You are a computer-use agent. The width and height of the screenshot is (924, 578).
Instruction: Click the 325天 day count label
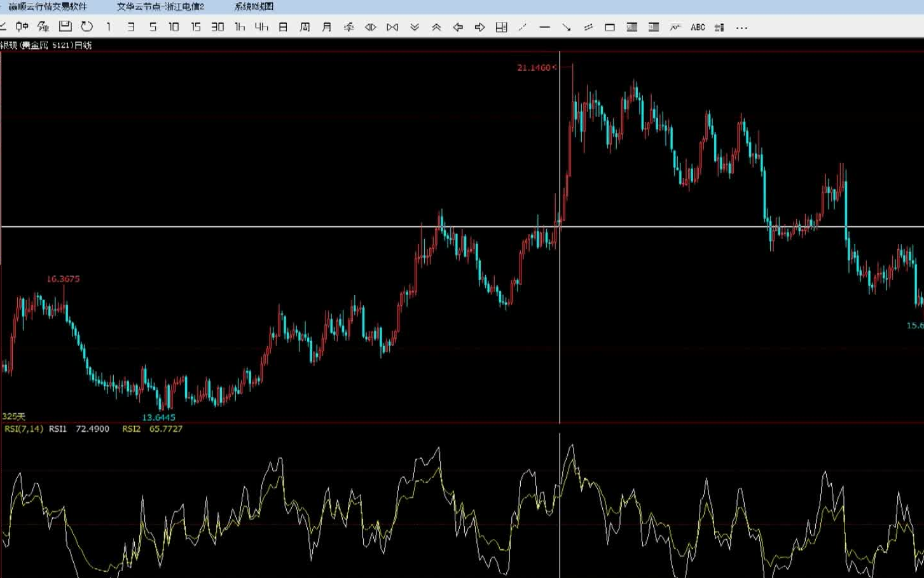click(x=13, y=416)
